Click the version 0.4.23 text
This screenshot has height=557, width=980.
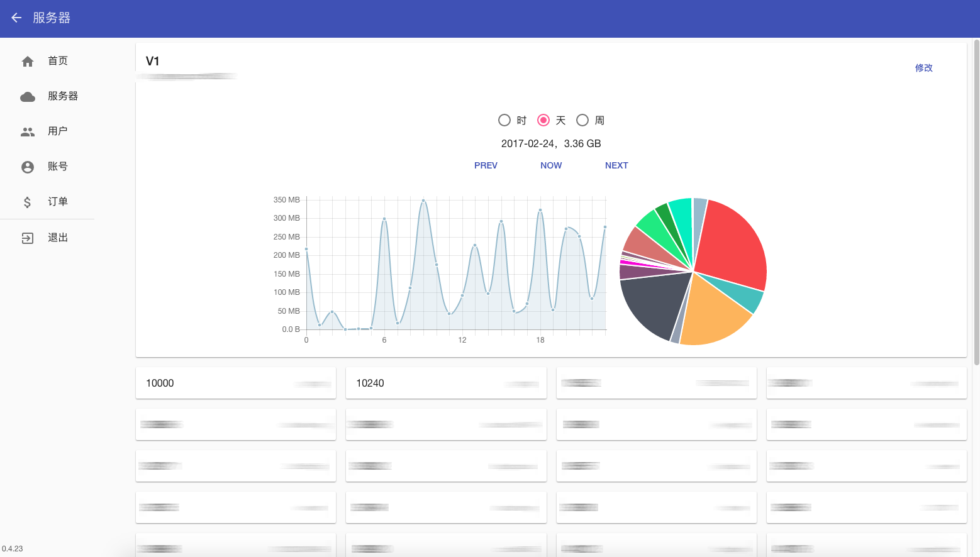pos(13,549)
